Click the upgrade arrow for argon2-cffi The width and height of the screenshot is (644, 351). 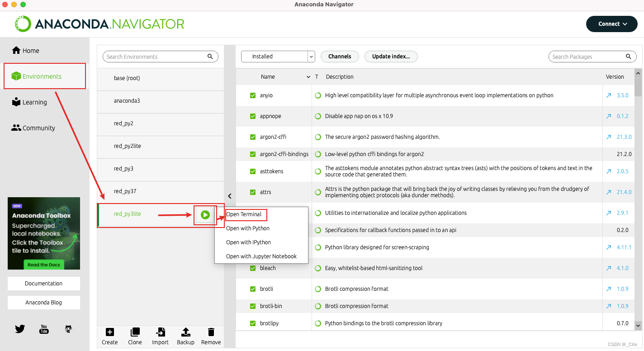[609, 137]
